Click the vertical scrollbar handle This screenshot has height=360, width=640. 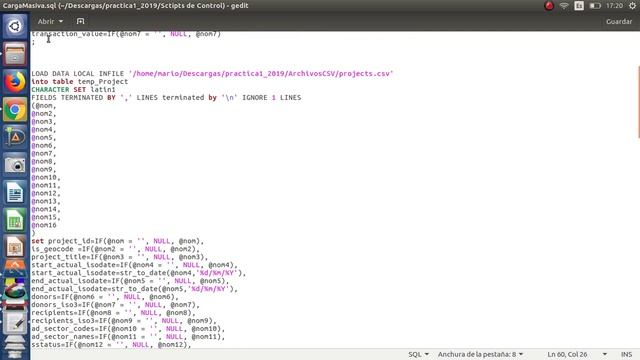pos(638,102)
